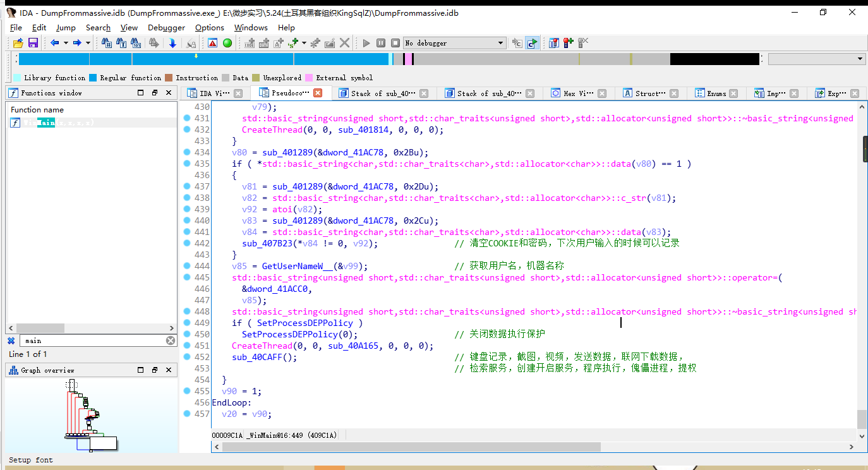The height and width of the screenshot is (470, 868).
Task: Toggle breakpoint dot on line 444
Action: pos(187,266)
